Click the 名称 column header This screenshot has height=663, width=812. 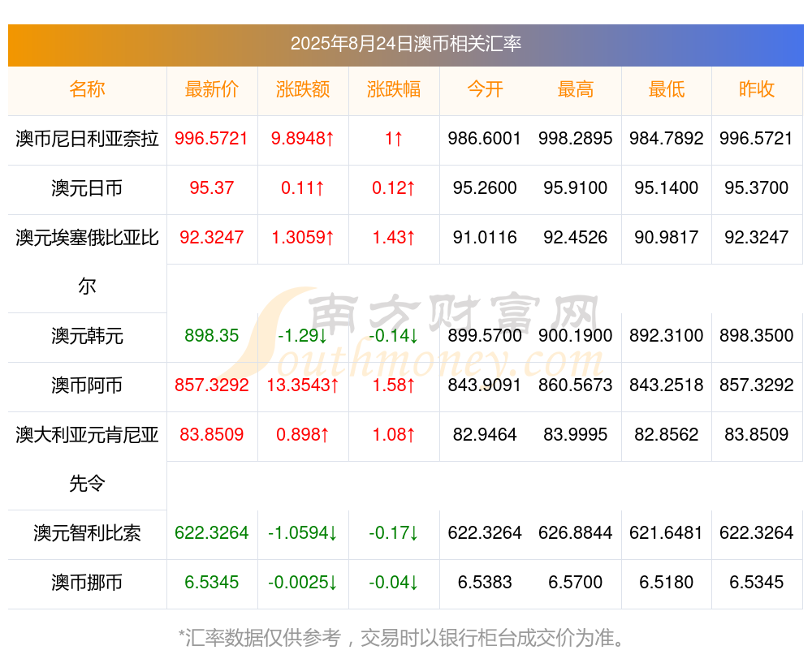[87, 89]
